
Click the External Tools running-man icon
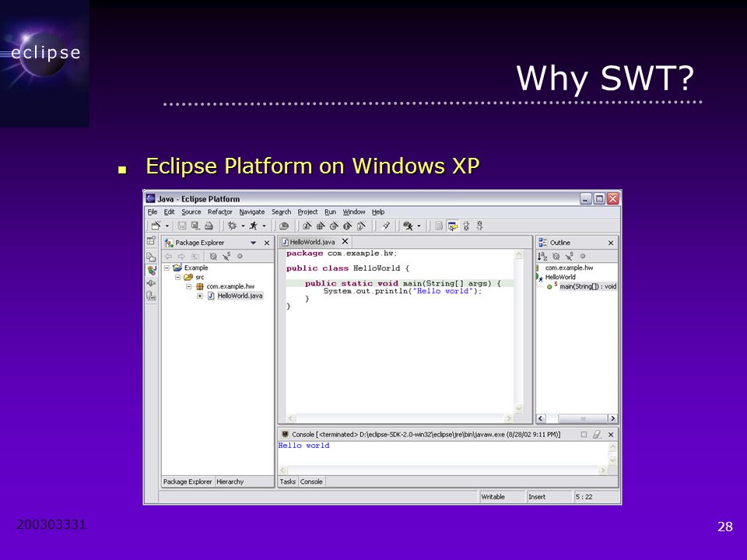pos(408,226)
